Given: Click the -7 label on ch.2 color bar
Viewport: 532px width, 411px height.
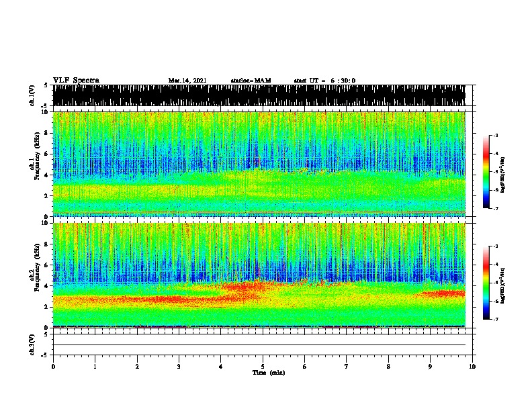Looking at the screenshot, I should [x=495, y=319].
